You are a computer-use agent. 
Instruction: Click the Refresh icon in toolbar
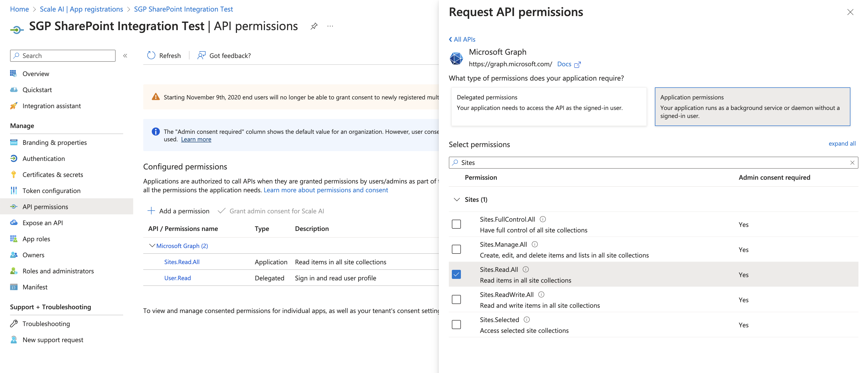coord(151,55)
